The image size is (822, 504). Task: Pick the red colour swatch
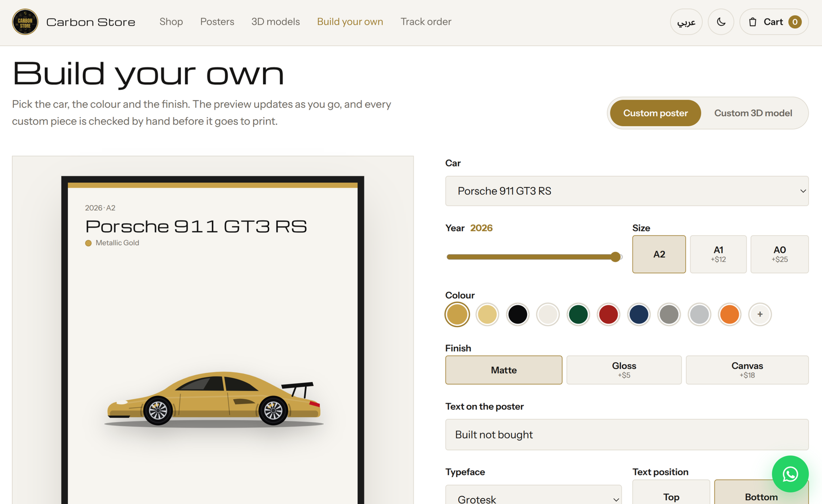click(608, 314)
